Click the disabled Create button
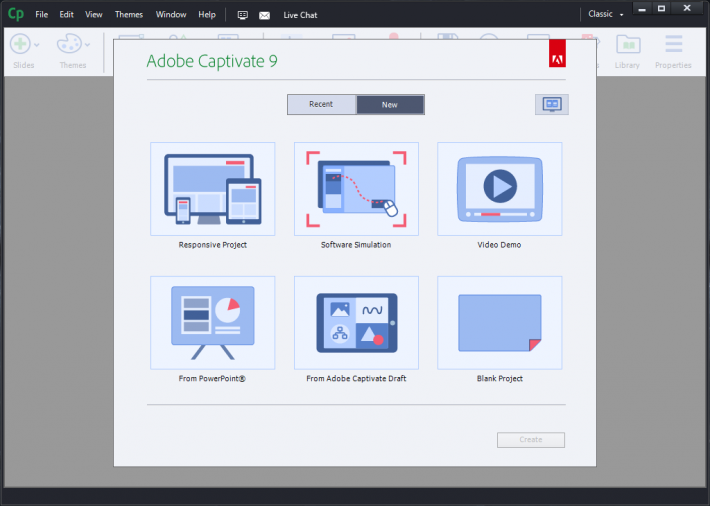The image size is (710, 506). (x=531, y=440)
